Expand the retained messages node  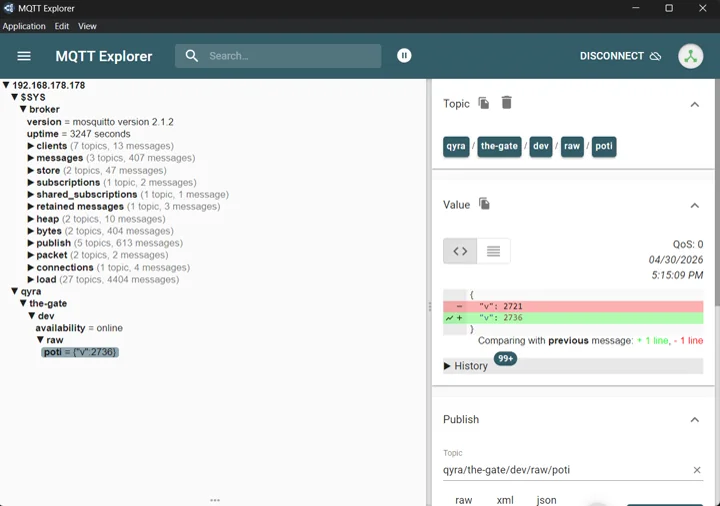coord(31,207)
